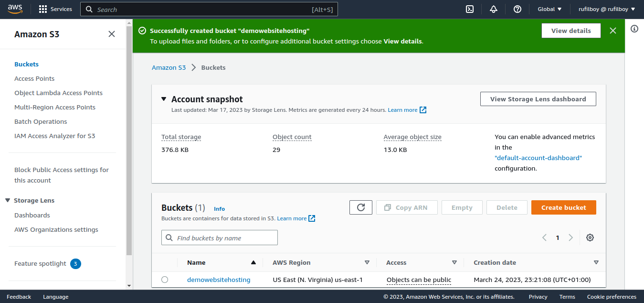Image resolution: width=644 pixels, height=303 pixels.
Task: Open Object Lambda Access Points
Action: point(58,93)
